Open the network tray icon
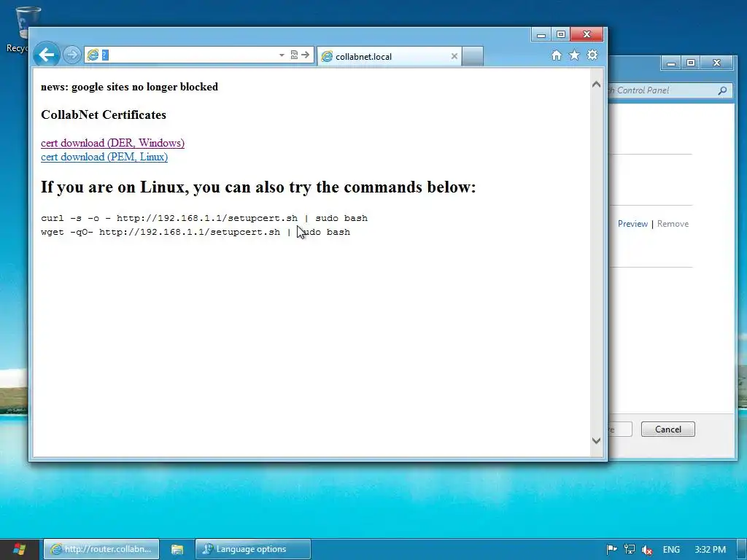 coord(630,550)
